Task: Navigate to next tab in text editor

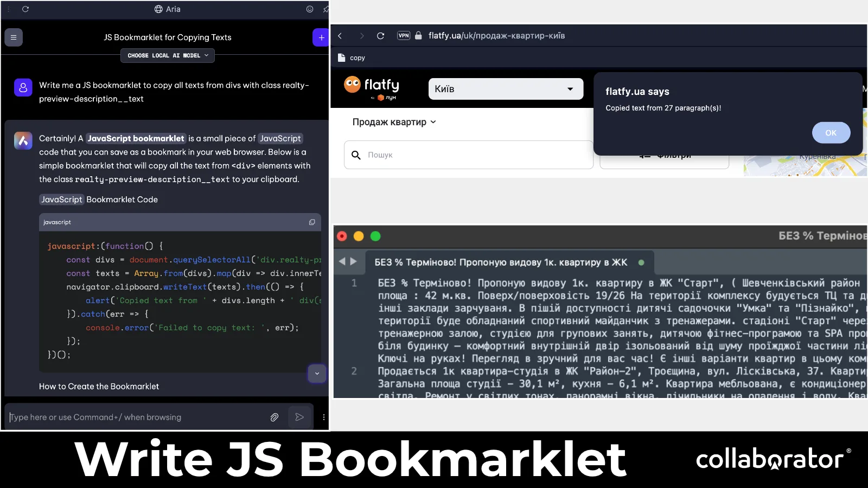Action: pyautogui.click(x=354, y=261)
